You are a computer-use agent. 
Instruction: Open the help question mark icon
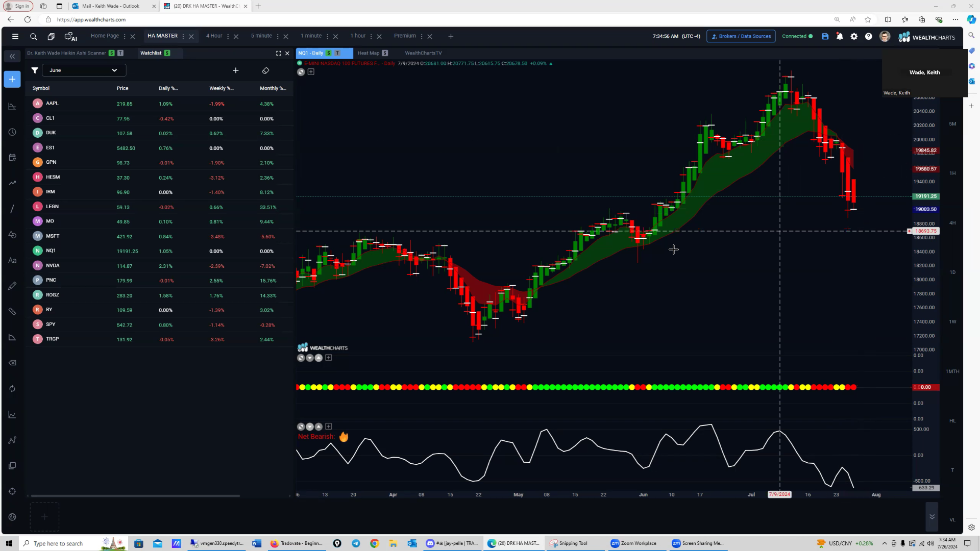coord(868,36)
